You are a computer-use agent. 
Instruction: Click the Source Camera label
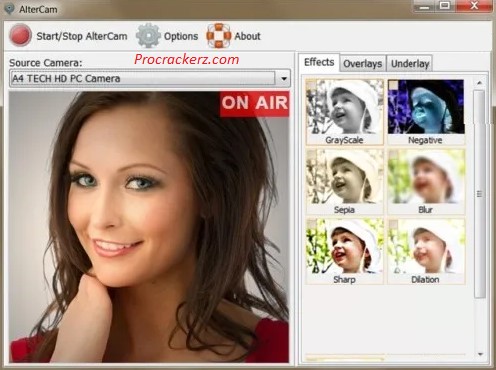pos(46,63)
